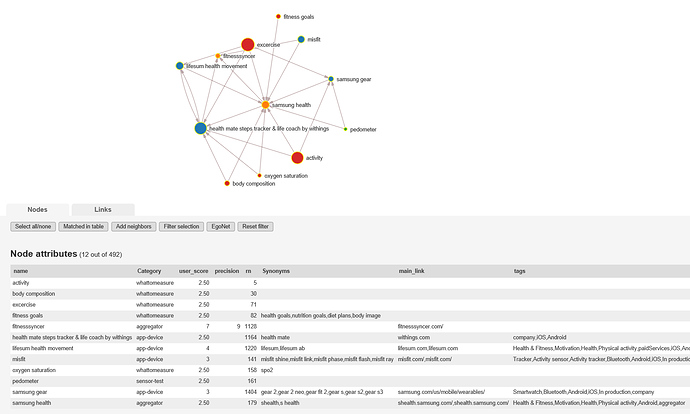Click the orange fitnesssyncer node
This screenshot has width=690, height=414.
[x=218, y=56]
